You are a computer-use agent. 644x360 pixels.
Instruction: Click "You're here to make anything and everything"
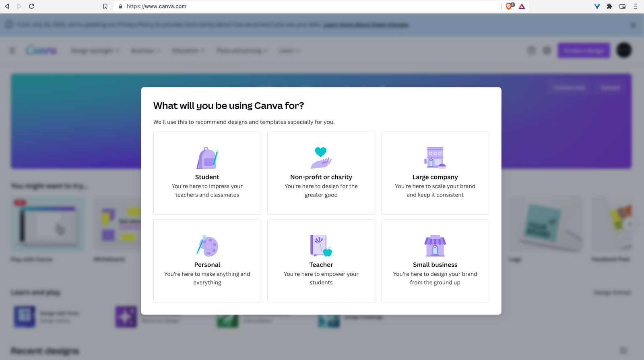click(207, 278)
